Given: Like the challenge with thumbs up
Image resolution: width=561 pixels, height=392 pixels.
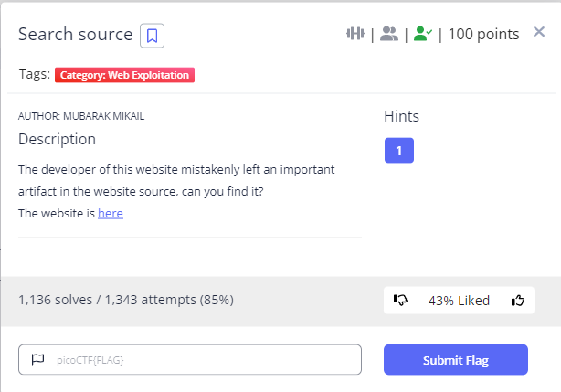Looking at the screenshot, I should [518, 300].
